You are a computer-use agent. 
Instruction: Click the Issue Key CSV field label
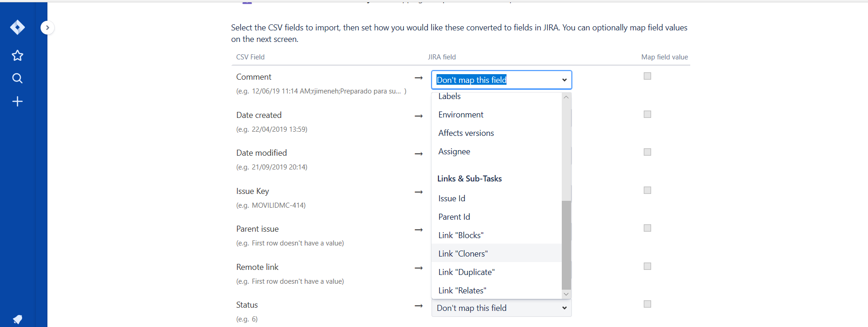(252, 191)
